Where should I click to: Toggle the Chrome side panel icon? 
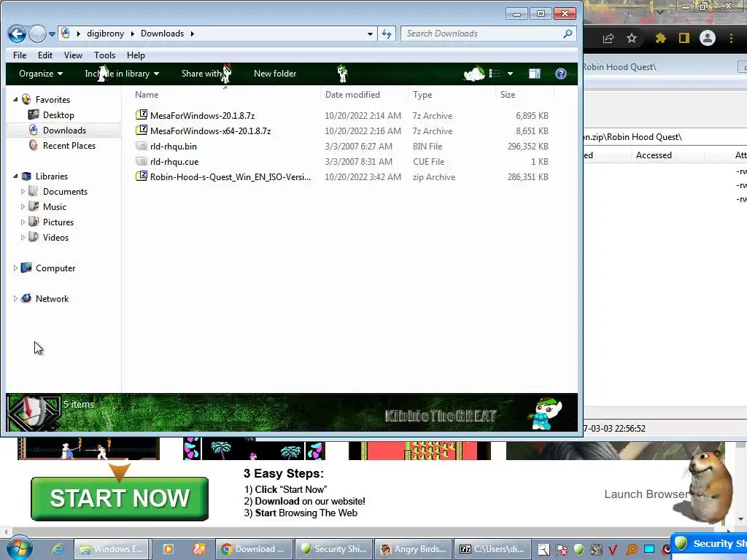[x=684, y=38]
